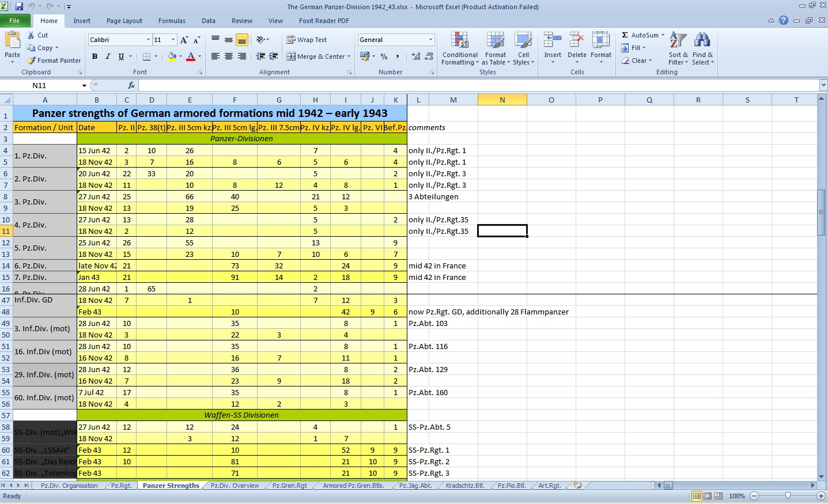The width and height of the screenshot is (828, 504).
Task: Center cell text horizontally
Action: coord(229,56)
